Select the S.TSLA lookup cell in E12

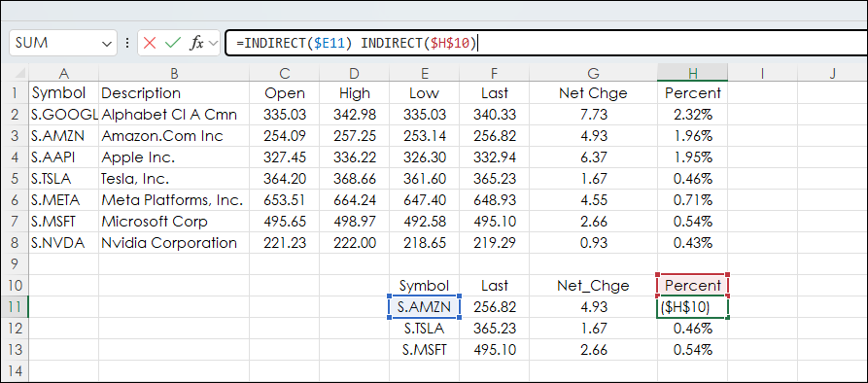(x=424, y=329)
